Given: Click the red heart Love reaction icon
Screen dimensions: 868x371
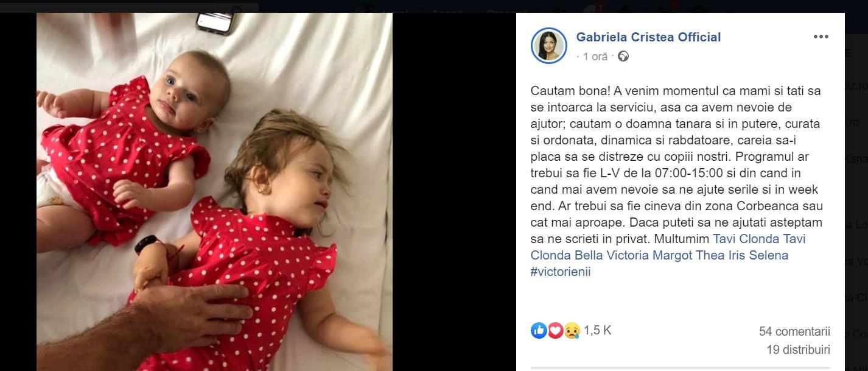Looking at the screenshot, I should [555, 330].
